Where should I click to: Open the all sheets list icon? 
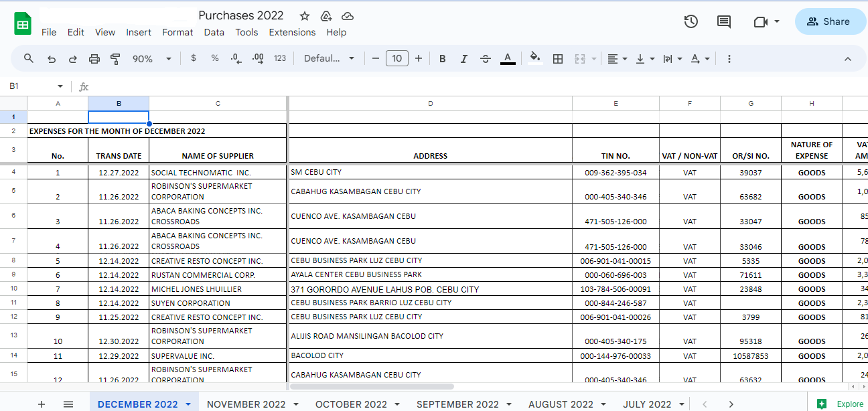pos(68,404)
